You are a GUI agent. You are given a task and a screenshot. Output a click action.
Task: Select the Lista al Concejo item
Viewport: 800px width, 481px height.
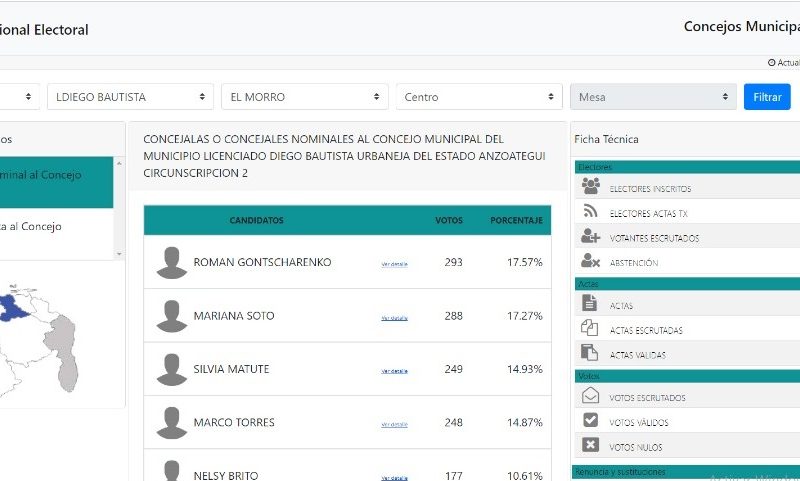point(56,226)
